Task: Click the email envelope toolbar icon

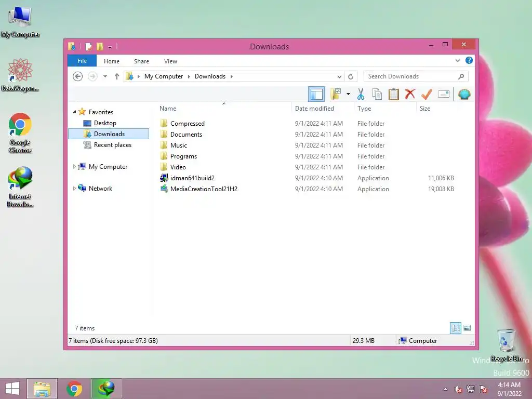Action: 444,94
